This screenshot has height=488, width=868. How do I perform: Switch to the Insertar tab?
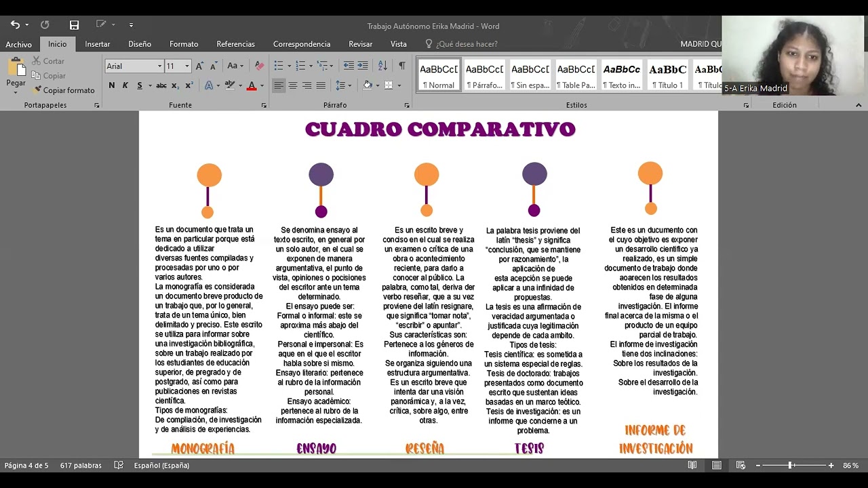[x=97, y=44]
